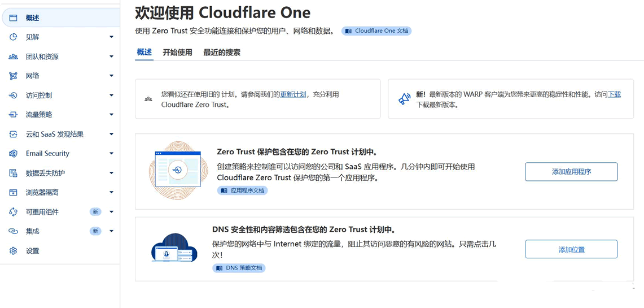Click the Email Security shield icon

(14, 154)
